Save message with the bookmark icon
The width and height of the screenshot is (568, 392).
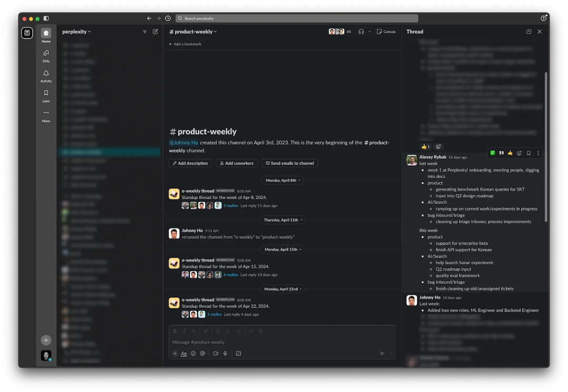(529, 153)
